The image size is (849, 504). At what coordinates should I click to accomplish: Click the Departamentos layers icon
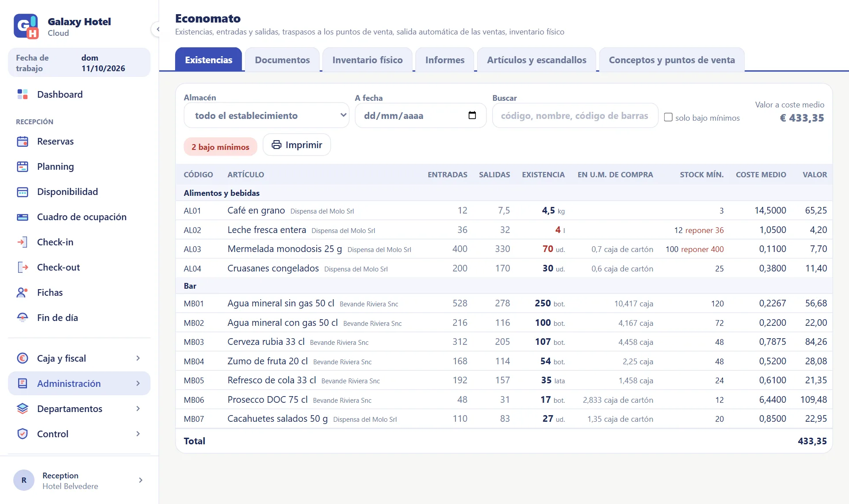click(23, 409)
